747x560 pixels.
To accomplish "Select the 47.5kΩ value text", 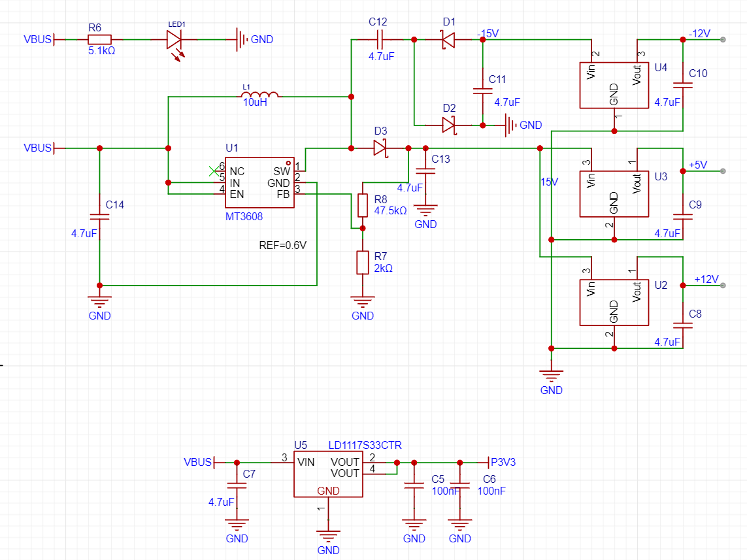I will (x=390, y=210).
